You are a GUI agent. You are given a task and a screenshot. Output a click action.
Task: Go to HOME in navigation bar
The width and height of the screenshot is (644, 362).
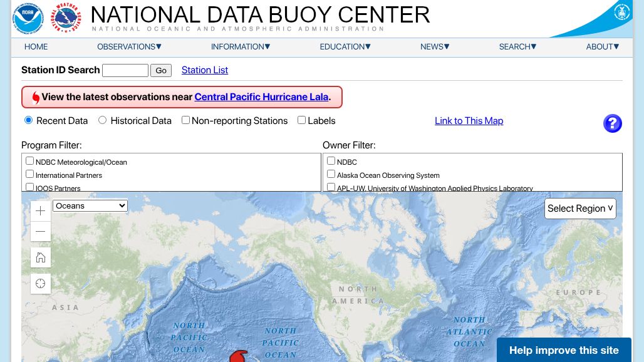pos(36,47)
